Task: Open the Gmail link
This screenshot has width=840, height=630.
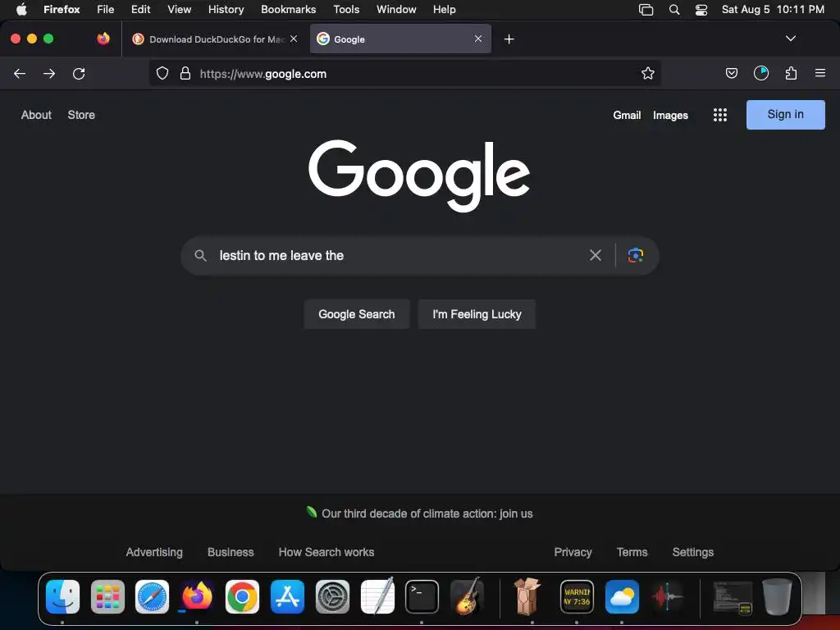Action: pyautogui.click(x=627, y=115)
